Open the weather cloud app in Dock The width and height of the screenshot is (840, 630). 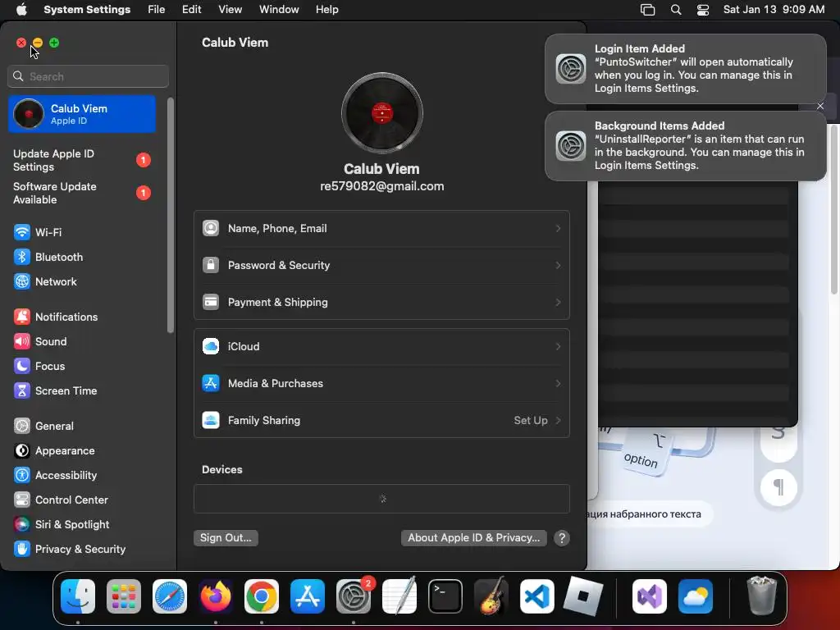[x=696, y=596]
